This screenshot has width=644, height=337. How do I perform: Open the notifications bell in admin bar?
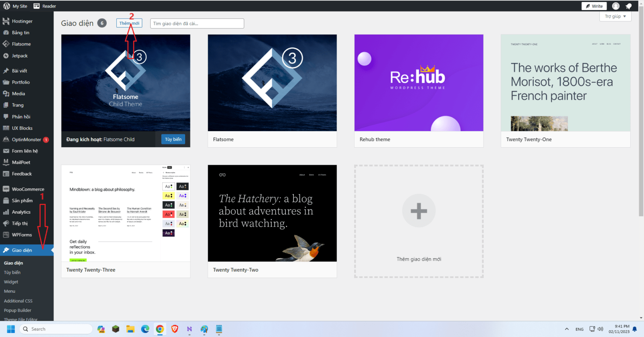click(629, 6)
